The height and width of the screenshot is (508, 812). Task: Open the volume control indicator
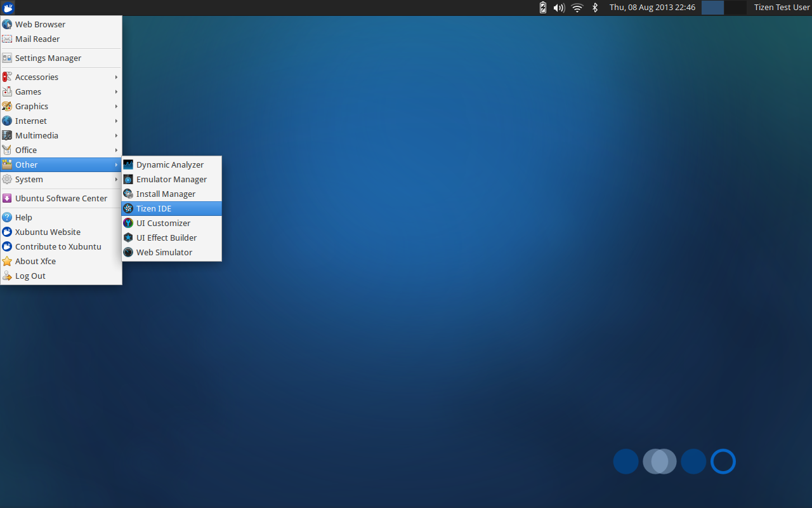pyautogui.click(x=559, y=8)
